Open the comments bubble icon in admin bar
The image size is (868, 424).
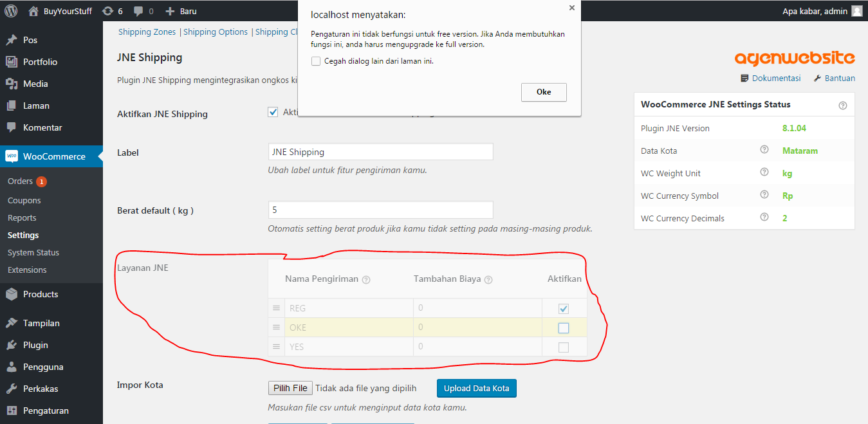tap(138, 12)
